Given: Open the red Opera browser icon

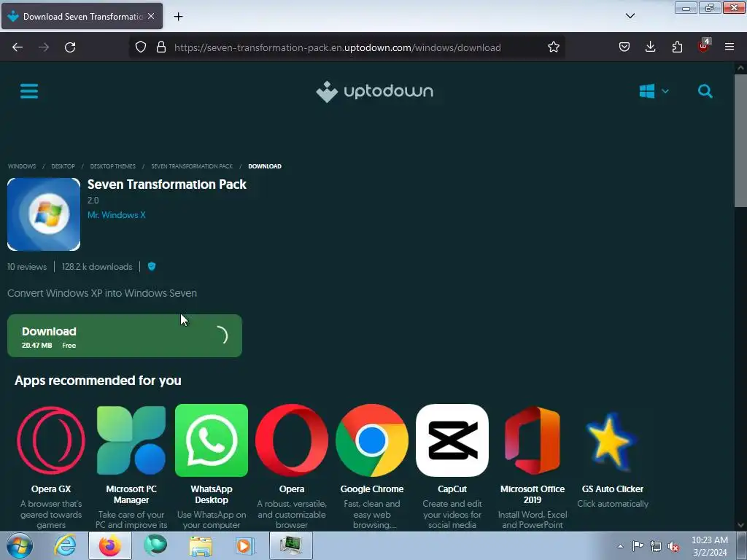Looking at the screenshot, I should 292,440.
